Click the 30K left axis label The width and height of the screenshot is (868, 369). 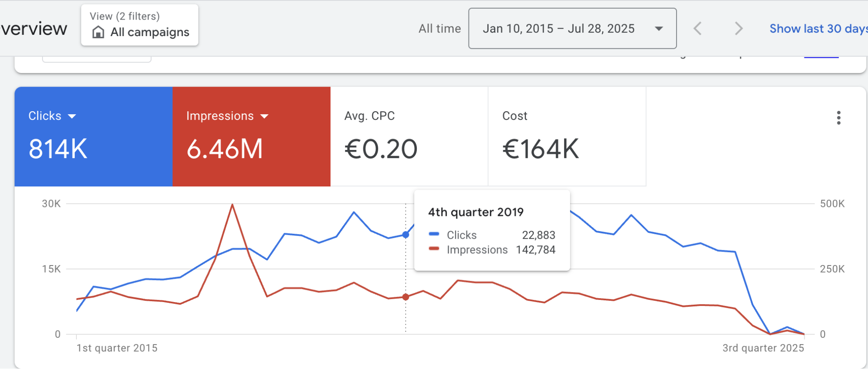pyautogui.click(x=51, y=204)
